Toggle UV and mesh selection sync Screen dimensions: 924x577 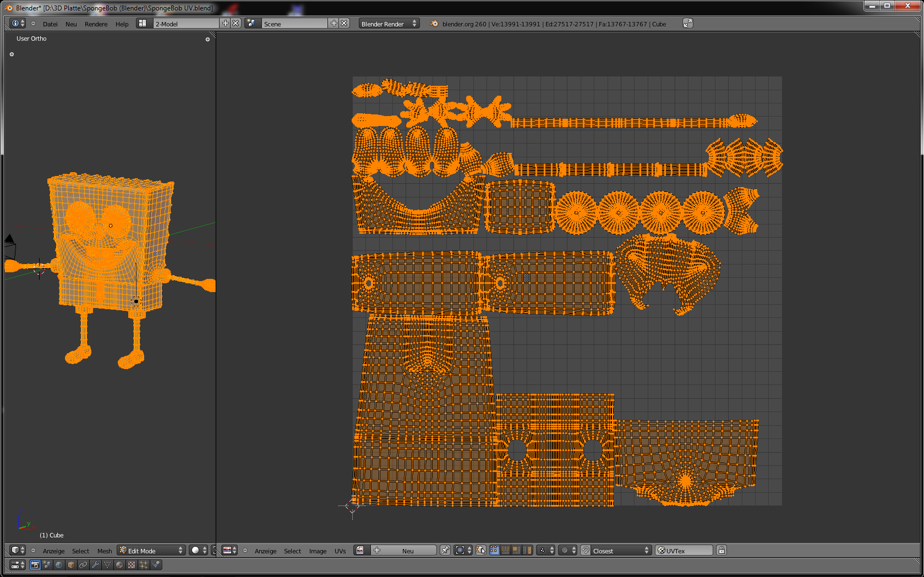tap(480, 550)
